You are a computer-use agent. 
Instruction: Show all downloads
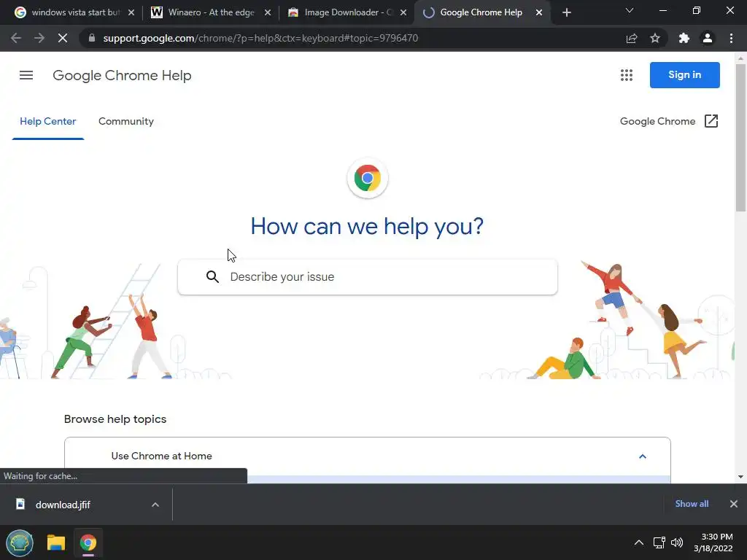pos(692,504)
